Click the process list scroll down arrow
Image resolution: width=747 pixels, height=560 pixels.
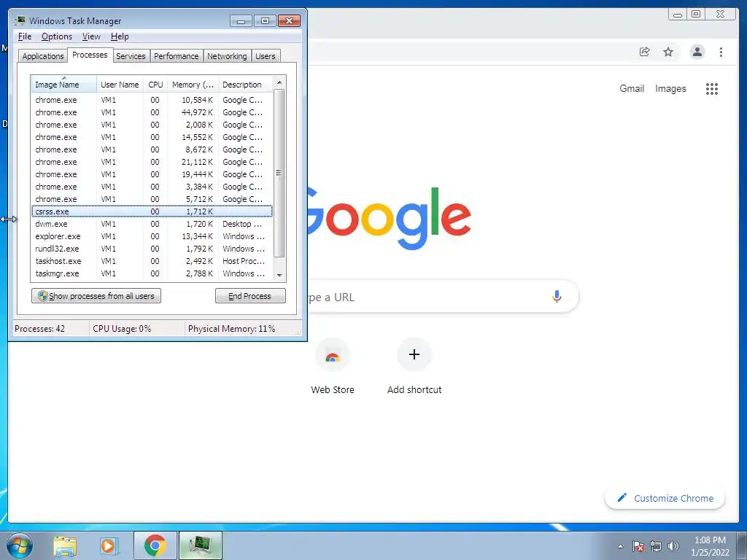pyautogui.click(x=279, y=275)
